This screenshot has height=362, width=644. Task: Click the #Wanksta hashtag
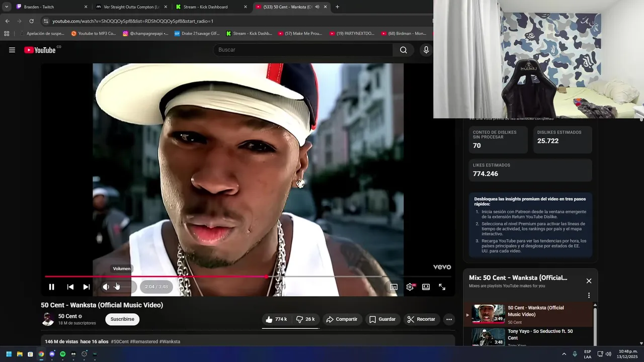pos(170,341)
